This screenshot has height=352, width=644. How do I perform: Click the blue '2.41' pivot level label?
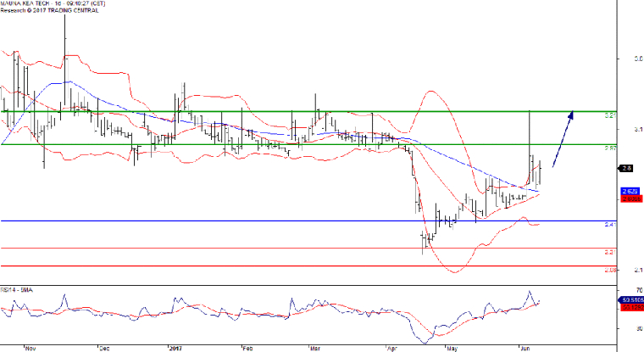[x=611, y=225]
